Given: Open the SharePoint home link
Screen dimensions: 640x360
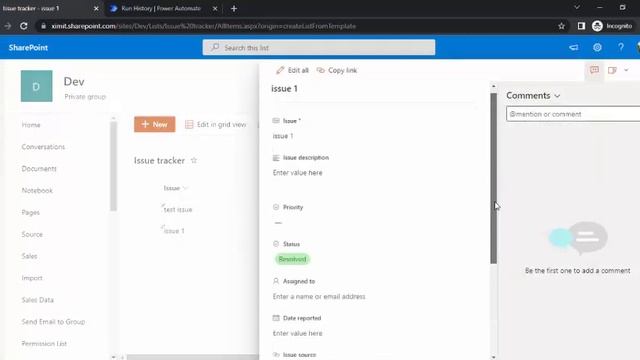Looking at the screenshot, I should pos(28,47).
